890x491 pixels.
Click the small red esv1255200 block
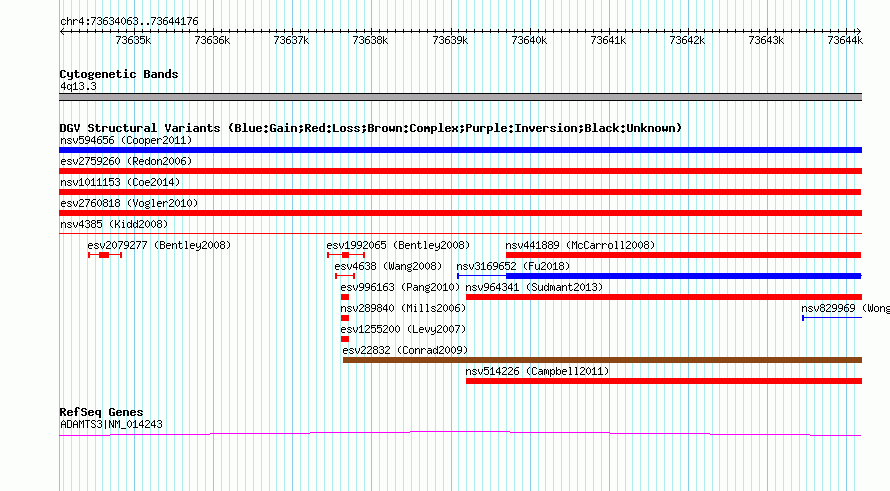pyautogui.click(x=345, y=339)
